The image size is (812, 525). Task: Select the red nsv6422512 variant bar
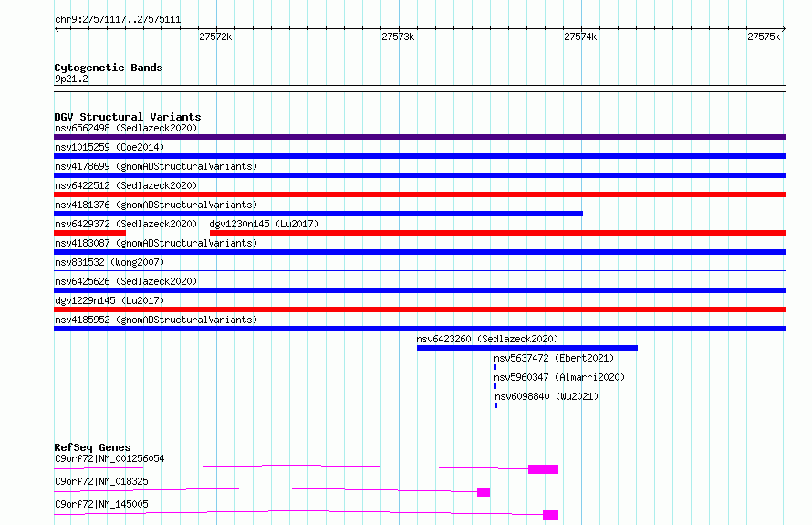pos(420,194)
